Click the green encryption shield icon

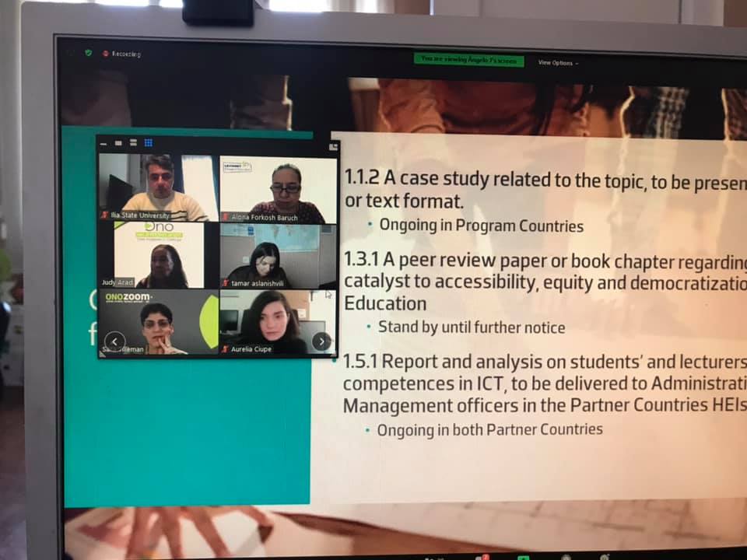click(88, 53)
